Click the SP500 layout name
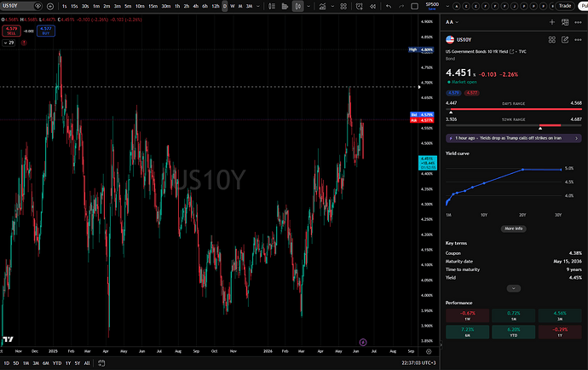This screenshot has width=588, height=370. pos(432,6)
